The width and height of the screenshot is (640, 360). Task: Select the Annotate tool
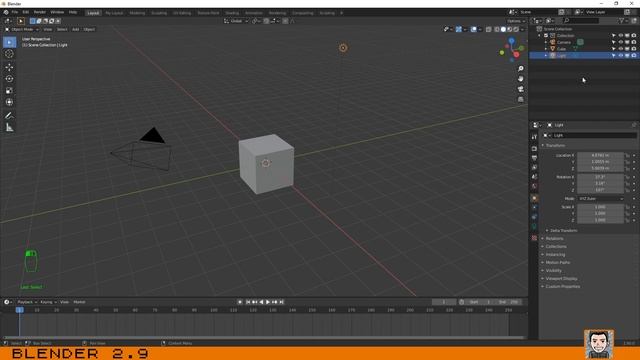(x=9, y=116)
